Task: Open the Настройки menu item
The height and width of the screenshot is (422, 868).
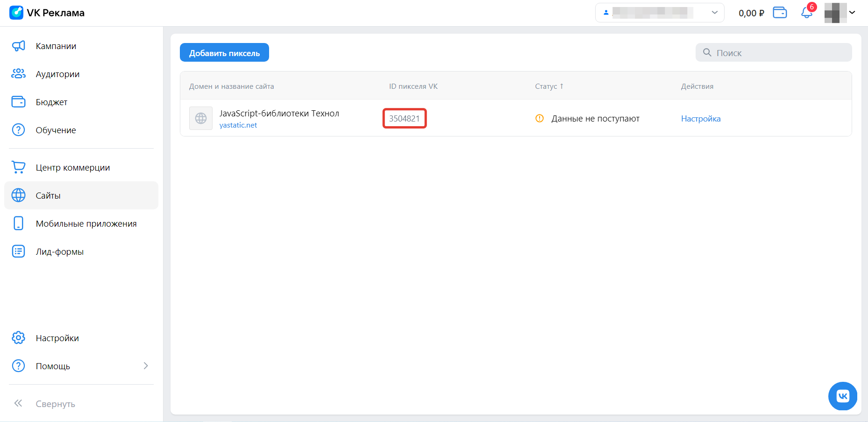Action: 57,338
